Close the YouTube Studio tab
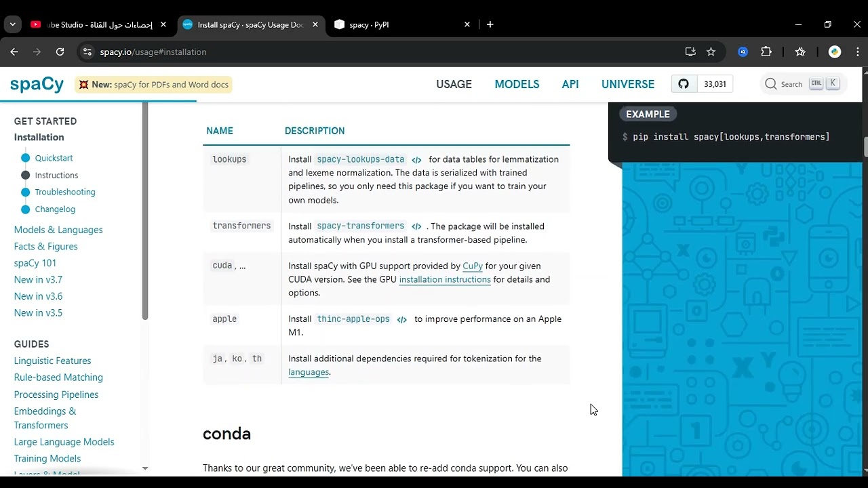The height and width of the screenshot is (488, 868). pos(163,24)
